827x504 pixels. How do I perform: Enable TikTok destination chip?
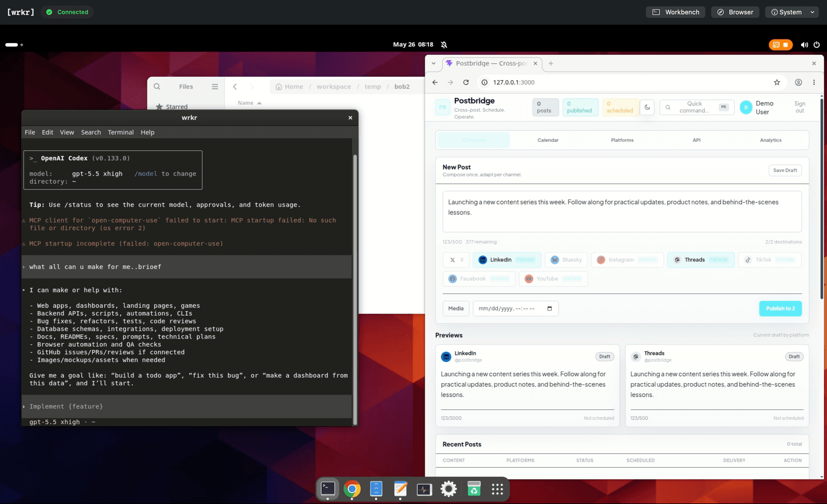770,260
